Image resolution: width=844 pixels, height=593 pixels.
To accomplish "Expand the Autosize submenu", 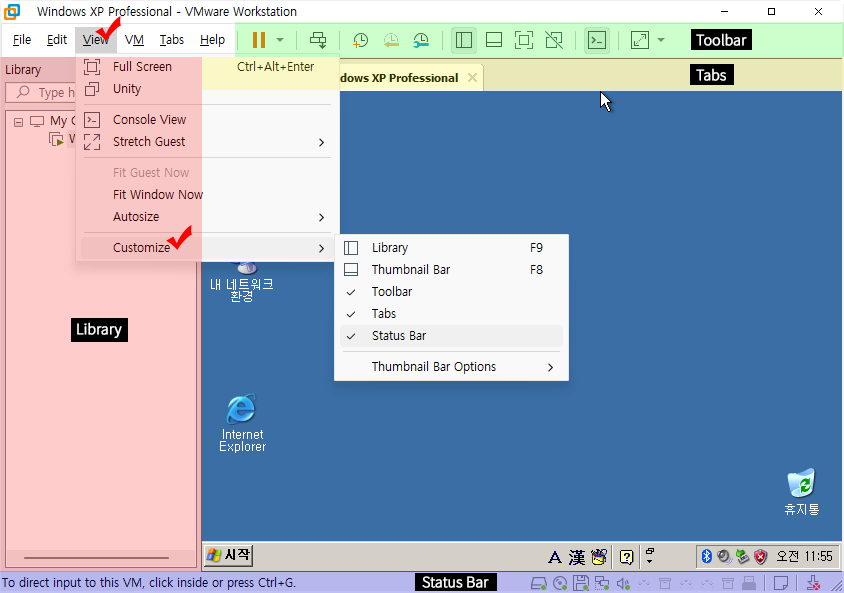I will click(207, 216).
